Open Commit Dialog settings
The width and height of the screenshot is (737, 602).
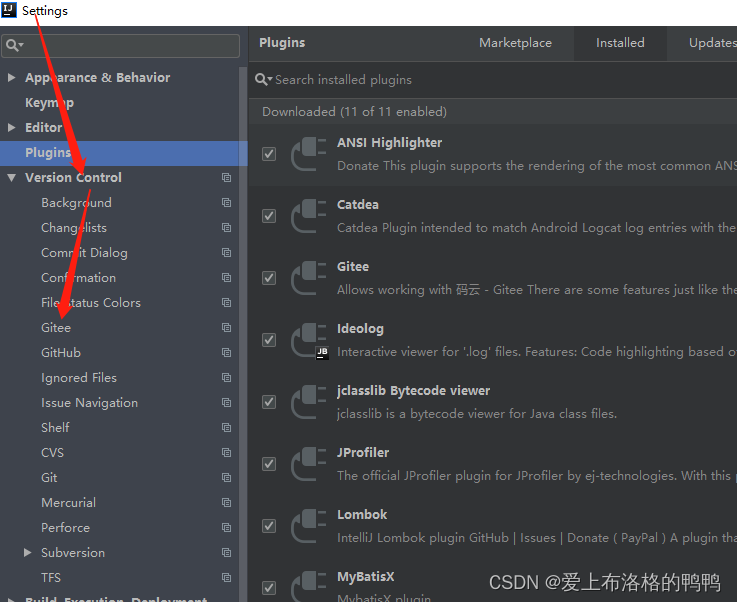(84, 253)
